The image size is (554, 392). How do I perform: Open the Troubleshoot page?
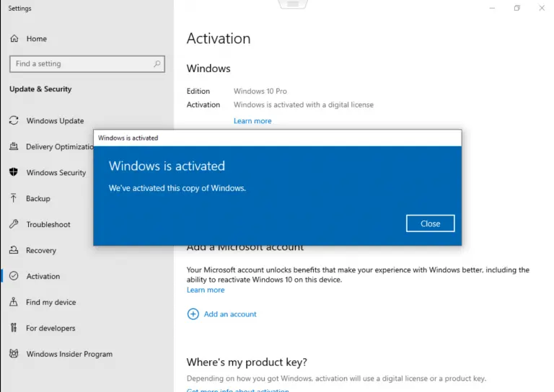(48, 224)
